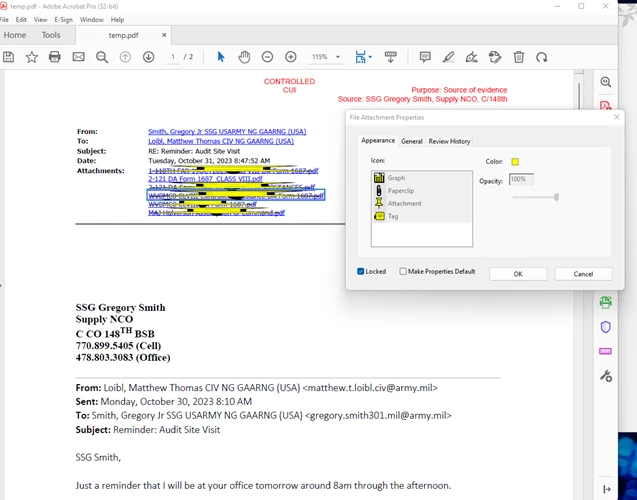Open the Window menu
The image size is (637, 500).
pos(92,19)
